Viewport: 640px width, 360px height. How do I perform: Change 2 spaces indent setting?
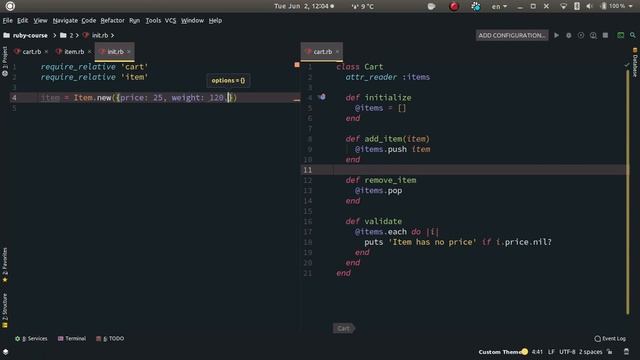tap(591, 351)
